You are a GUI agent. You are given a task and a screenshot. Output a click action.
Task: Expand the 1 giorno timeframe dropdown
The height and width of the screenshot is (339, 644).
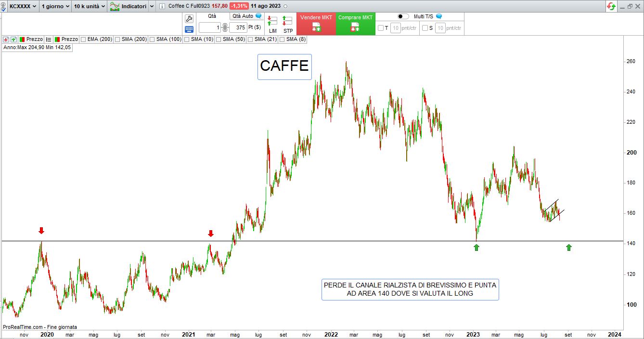click(x=55, y=6)
